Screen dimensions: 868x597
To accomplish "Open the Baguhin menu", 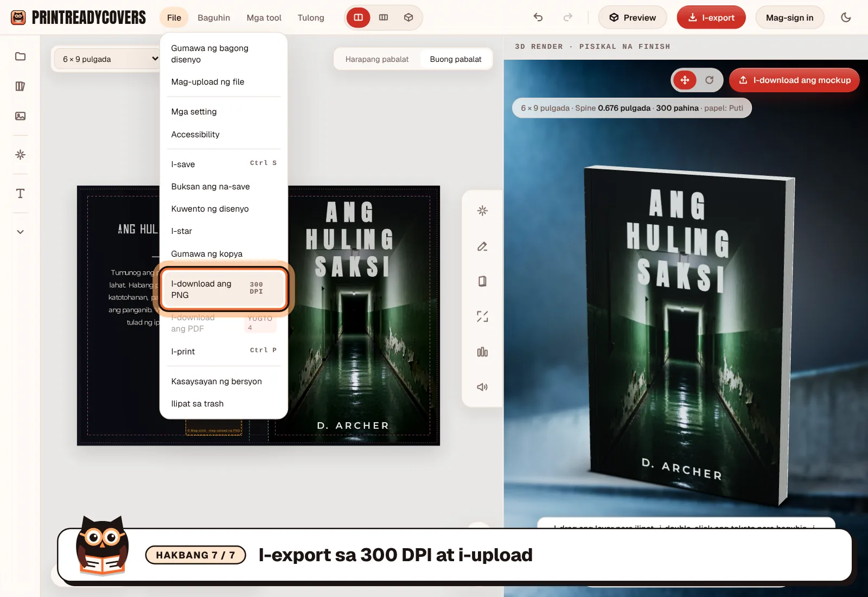I will 214,17.
